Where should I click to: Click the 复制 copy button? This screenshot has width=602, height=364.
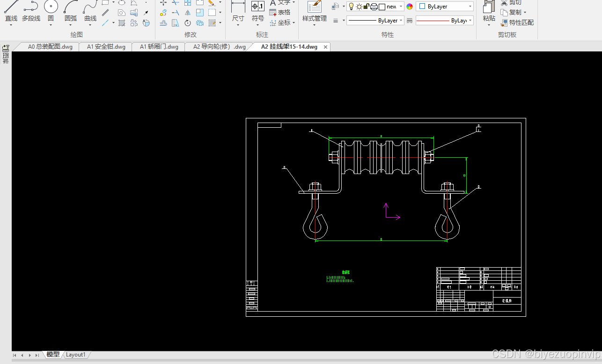[x=511, y=13]
